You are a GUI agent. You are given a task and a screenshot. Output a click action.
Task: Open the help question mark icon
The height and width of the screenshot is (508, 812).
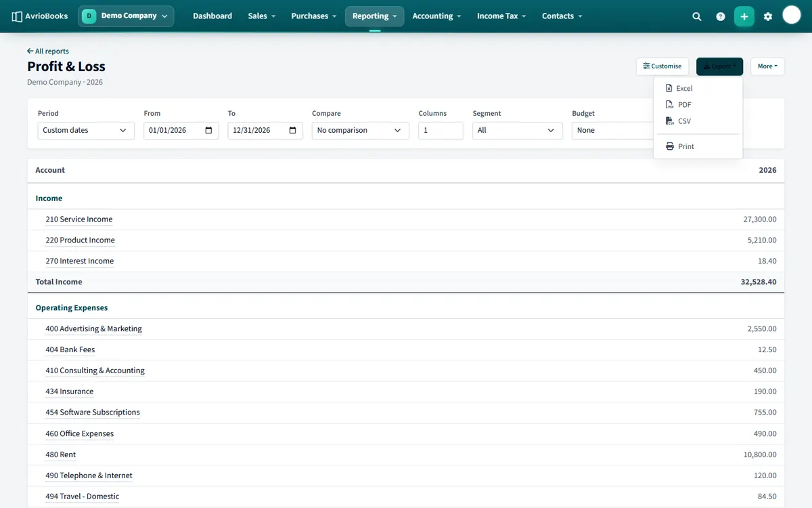click(x=721, y=16)
